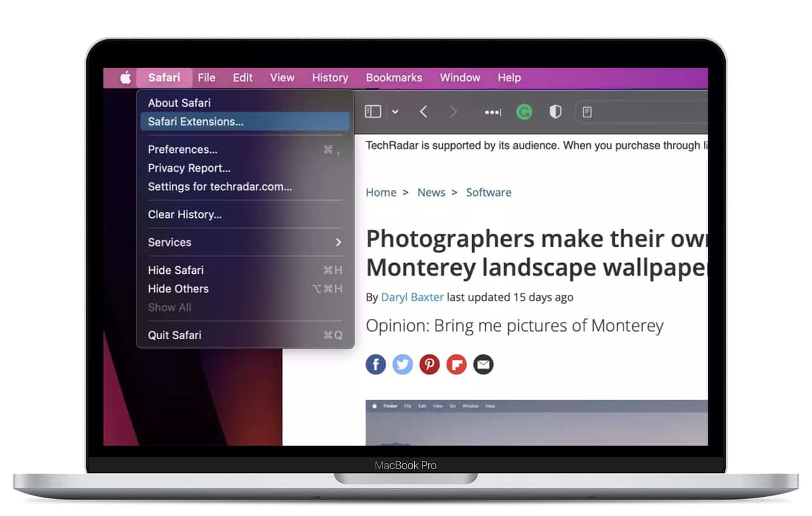Open Preferences… from Safari menu
812x516 pixels.
[245, 150]
